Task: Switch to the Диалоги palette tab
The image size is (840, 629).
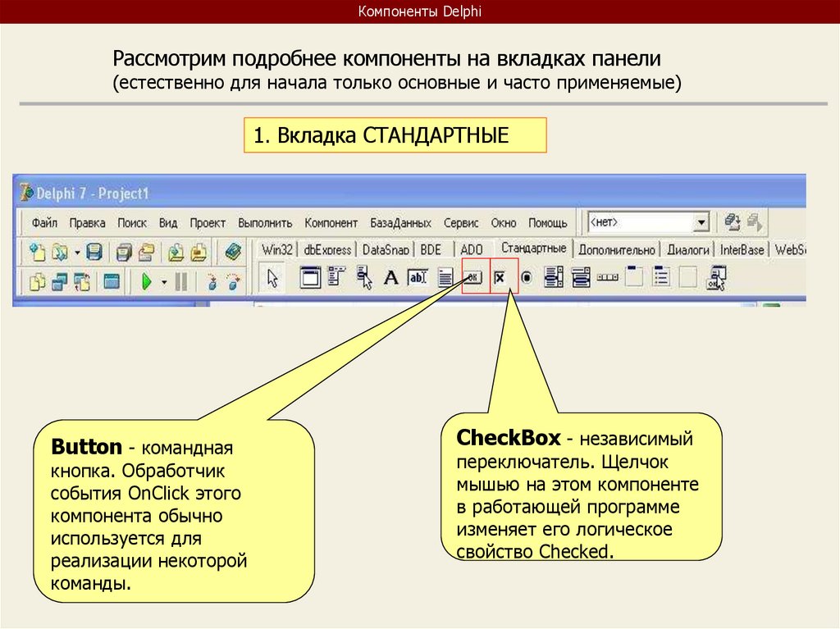Action: 688,250
